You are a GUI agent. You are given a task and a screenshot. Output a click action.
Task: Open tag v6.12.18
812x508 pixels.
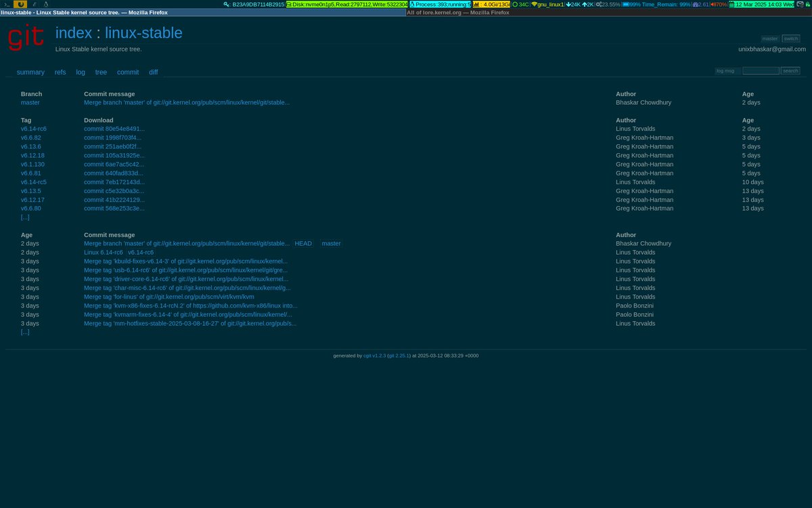coord(32,155)
